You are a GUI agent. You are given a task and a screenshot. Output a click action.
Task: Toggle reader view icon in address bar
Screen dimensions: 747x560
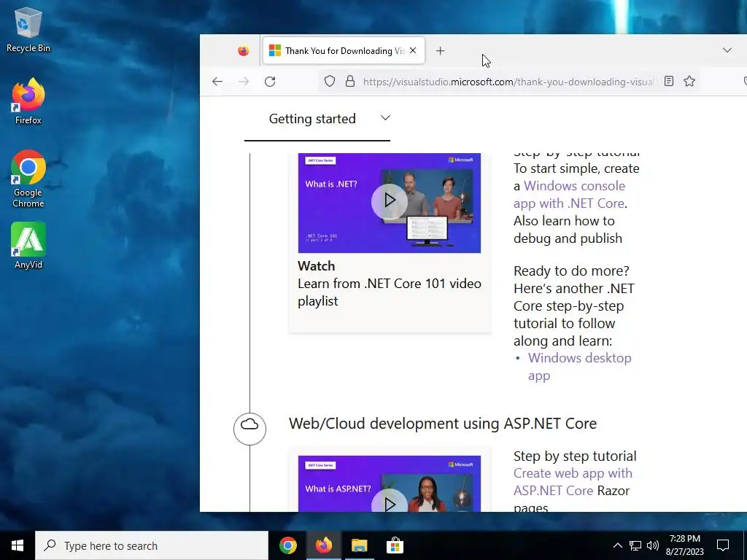tap(669, 82)
